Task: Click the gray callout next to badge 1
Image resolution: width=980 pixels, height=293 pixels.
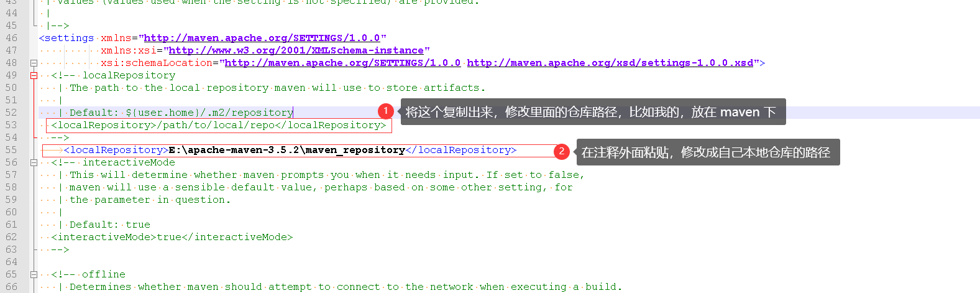Action: point(593,112)
